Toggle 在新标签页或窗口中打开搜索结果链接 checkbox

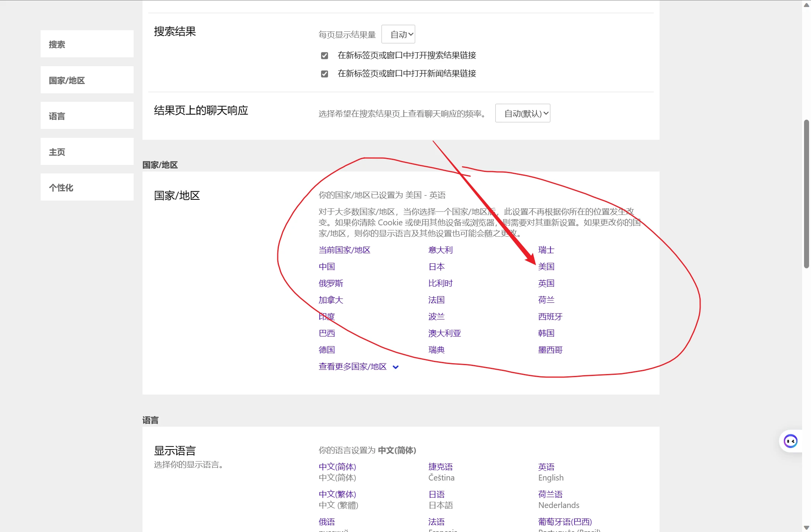point(325,55)
